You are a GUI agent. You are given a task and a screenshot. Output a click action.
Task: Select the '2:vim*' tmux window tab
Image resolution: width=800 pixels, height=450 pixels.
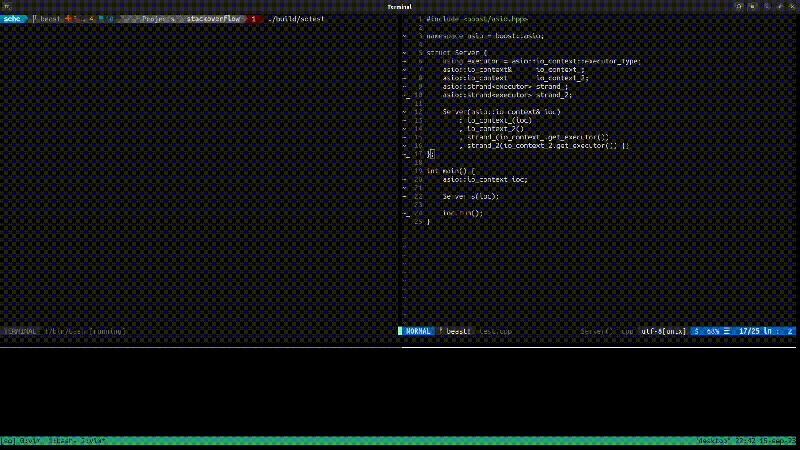(x=93, y=440)
